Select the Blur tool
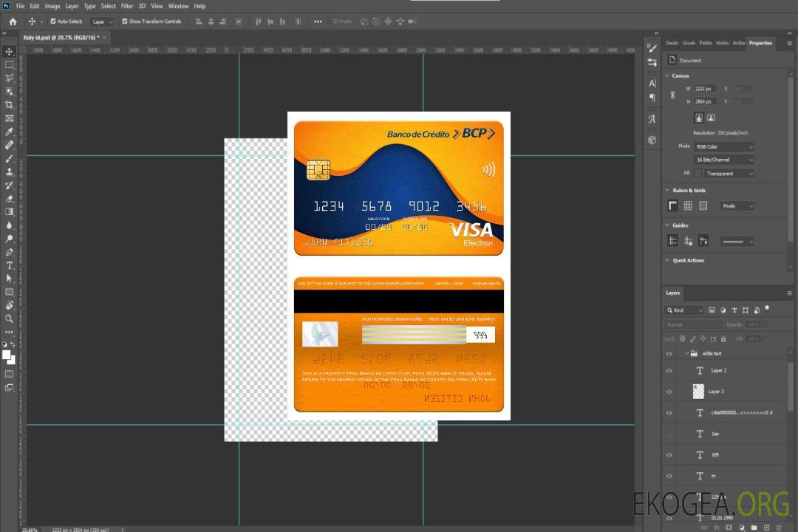 point(9,225)
